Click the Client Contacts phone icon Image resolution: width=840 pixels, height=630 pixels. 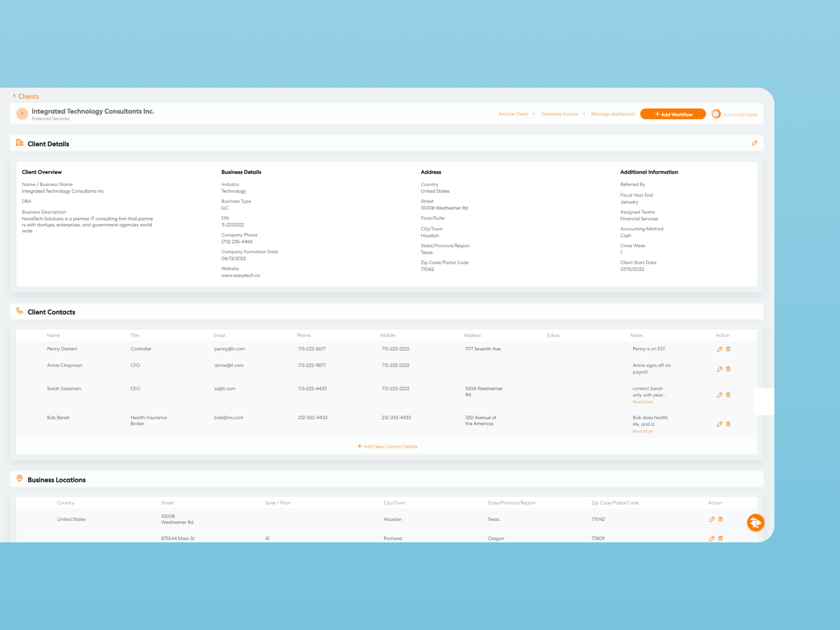[19, 311]
